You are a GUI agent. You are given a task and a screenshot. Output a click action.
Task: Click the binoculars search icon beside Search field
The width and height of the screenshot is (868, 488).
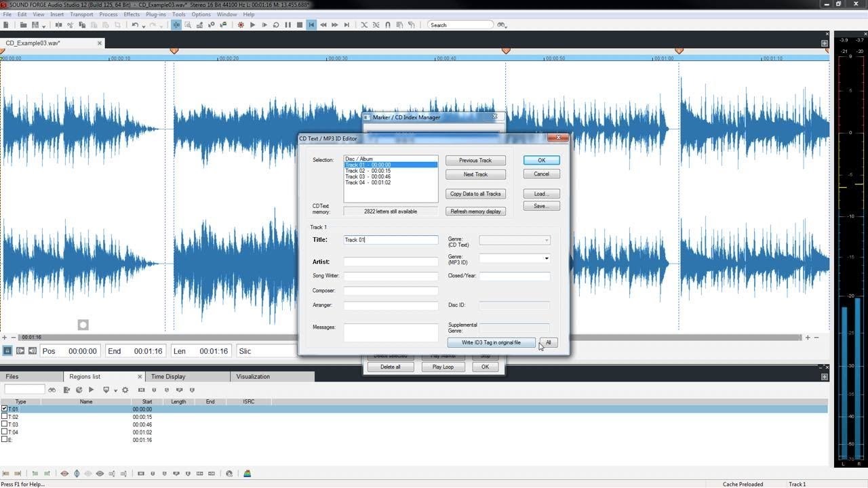click(x=502, y=25)
